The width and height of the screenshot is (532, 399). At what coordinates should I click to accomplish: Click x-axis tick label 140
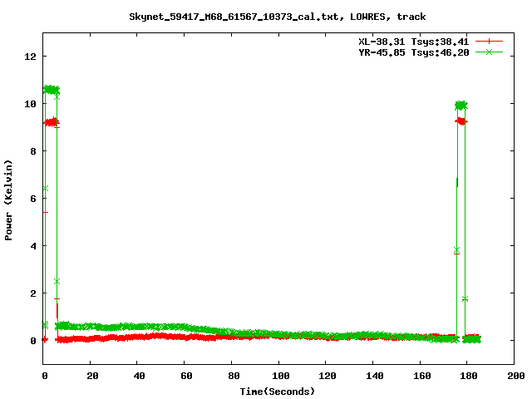(x=375, y=376)
